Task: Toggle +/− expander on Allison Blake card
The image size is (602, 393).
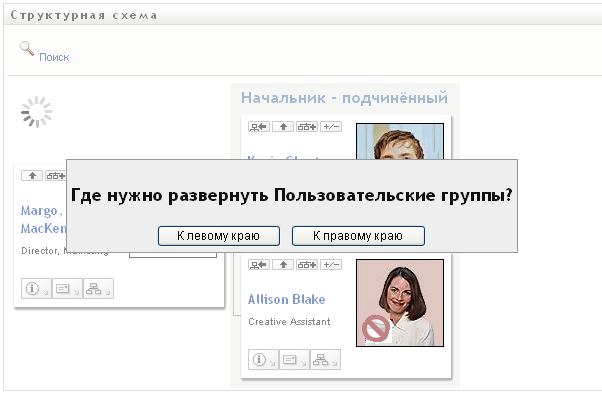Action: pyautogui.click(x=331, y=264)
